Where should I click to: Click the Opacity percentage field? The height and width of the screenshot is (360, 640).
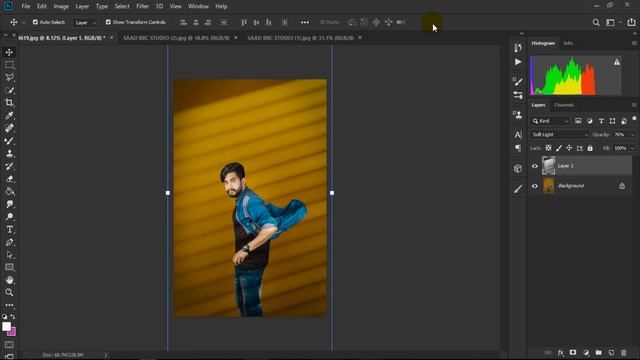point(620,135)
